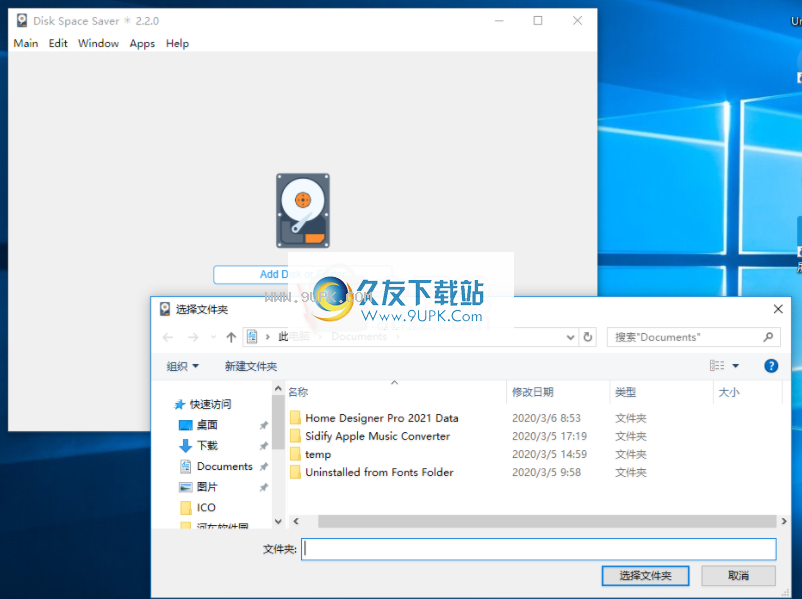This screenshot has height=599, width=802.
Task: Select Home Designer Pro 2021 Data folder
Action: [x=382, y=418]
